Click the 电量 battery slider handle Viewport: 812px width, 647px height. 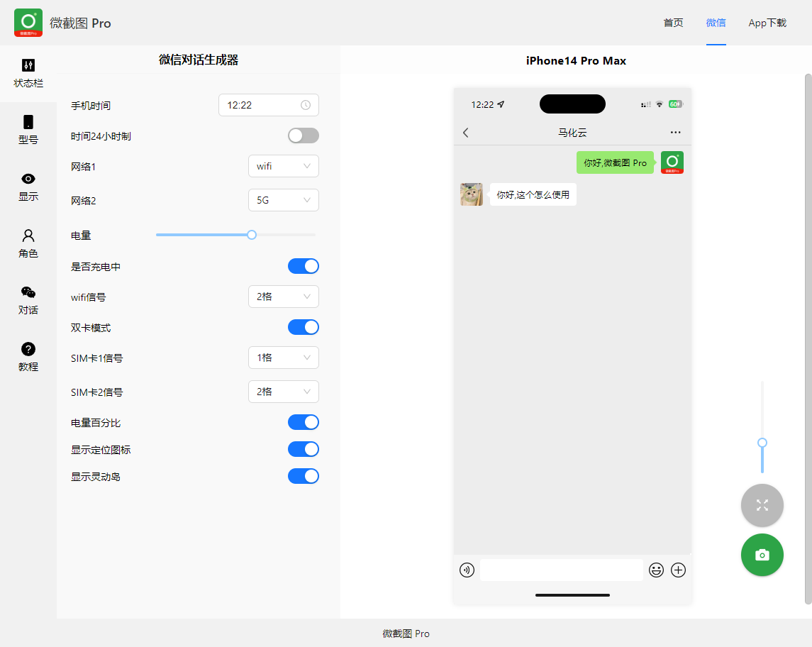tap(252, 235)
